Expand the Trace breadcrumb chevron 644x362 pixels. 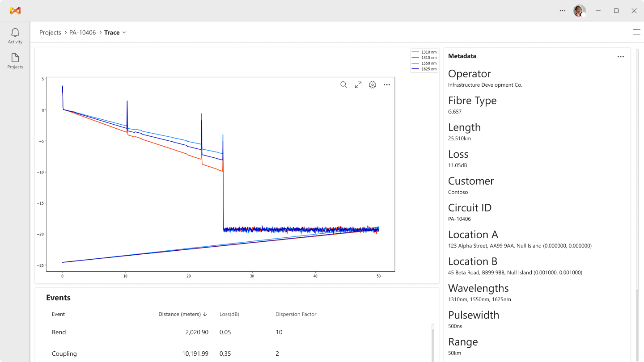pos(124,32)
